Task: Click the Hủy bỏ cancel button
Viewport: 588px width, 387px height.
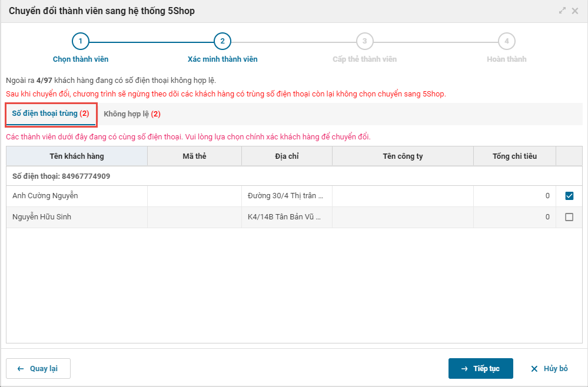Action: 549,369
